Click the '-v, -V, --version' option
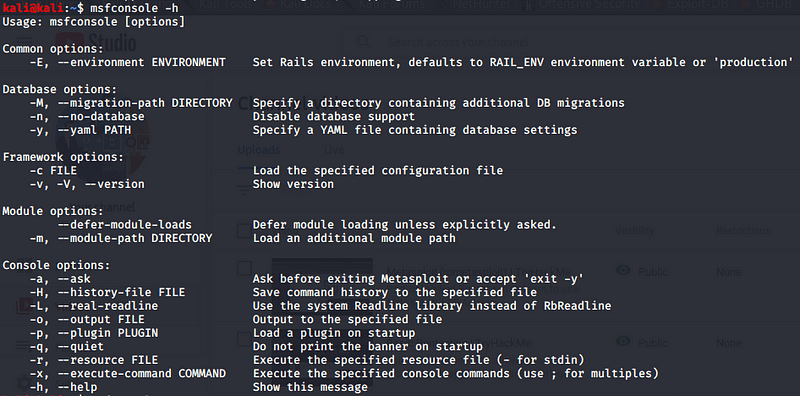The height and width of the screenshot is (396, 800). (x=87, y=184)
